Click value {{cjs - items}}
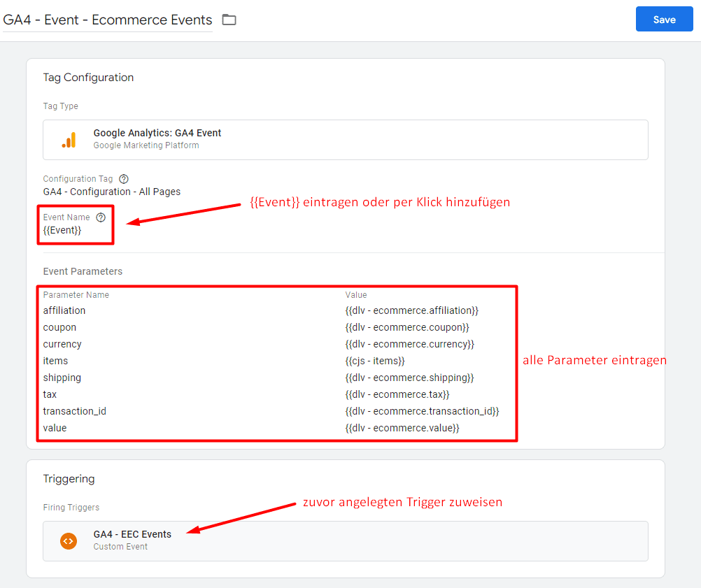Viewport: 701px width, 588px height. point(375,361)
